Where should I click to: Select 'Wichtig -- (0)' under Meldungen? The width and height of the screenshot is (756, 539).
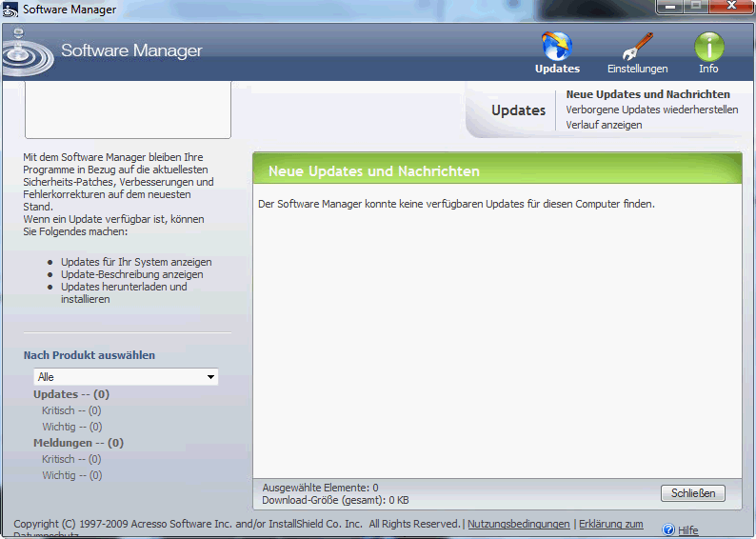(71, 475)
